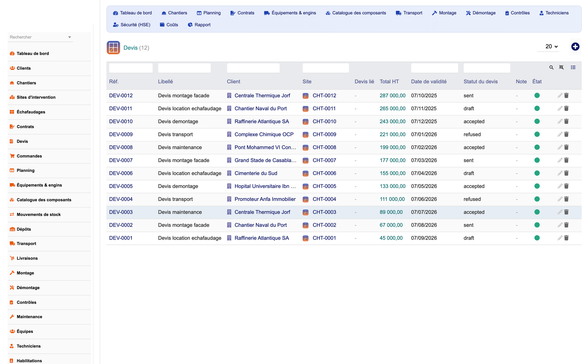Screen dimensions: 588x364
Task: Click the 07/07/2026 validity date cell
Action: (424, 212)
